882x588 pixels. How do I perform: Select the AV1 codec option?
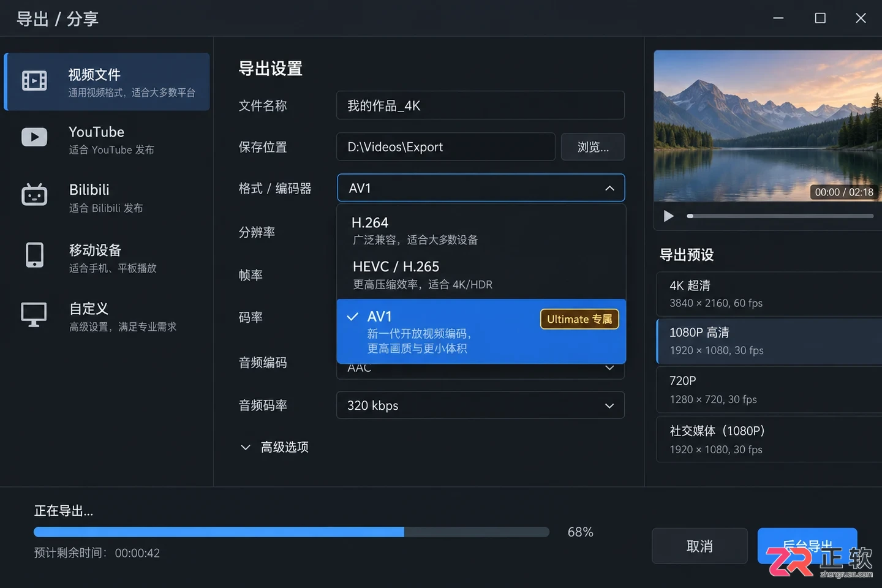pos(481,331)
